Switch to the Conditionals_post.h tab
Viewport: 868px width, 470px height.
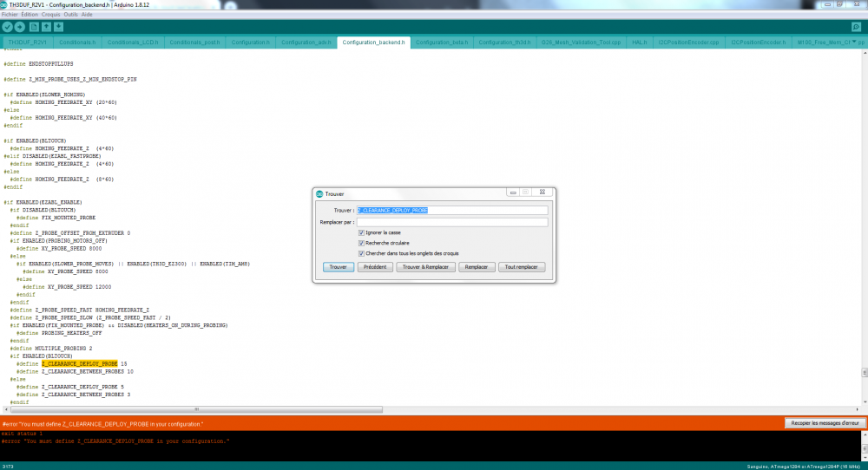coord(194,42)
